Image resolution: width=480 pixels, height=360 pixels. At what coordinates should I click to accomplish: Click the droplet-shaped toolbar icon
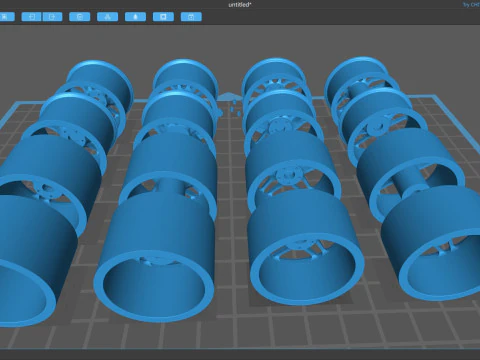click(x=135, y=17)
